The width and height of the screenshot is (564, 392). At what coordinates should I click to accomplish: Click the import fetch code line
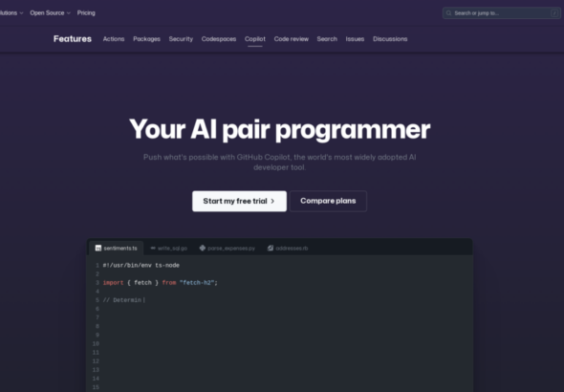160,283
